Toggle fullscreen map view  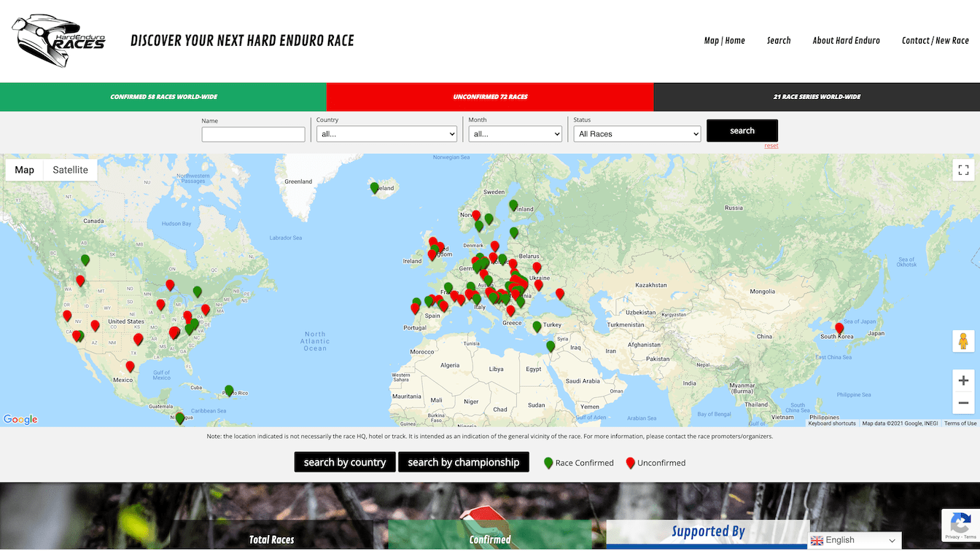963,170
